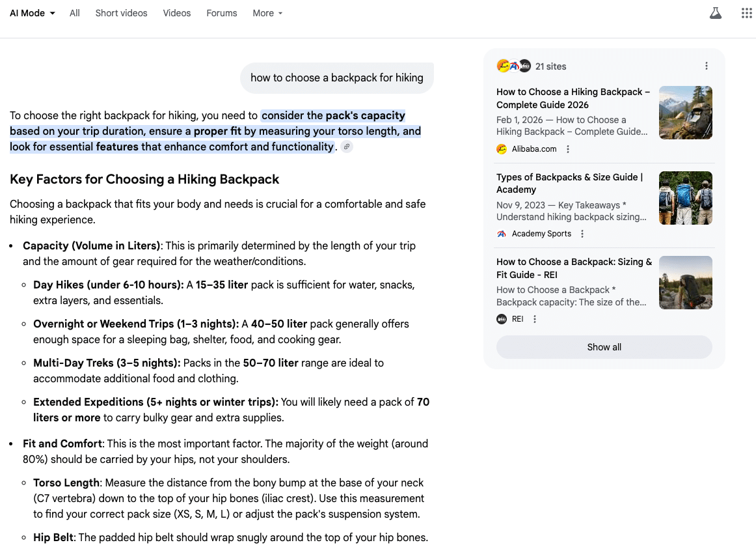Expand the More tabs dropdown

[267, 13]
